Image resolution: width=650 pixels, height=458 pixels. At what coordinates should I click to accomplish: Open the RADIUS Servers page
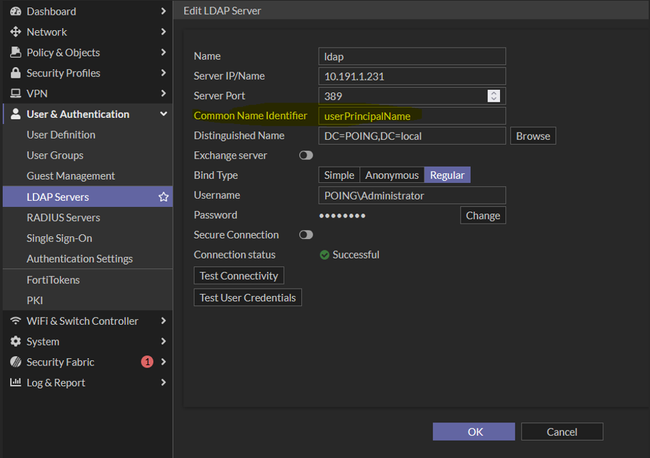click(63, 217)
